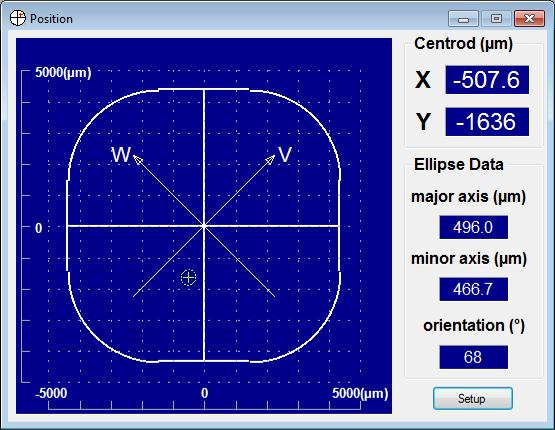Select the beam centroid crosshair marker
The height and width of the screenshot is (430, 555).
click(x=188, y=277)
